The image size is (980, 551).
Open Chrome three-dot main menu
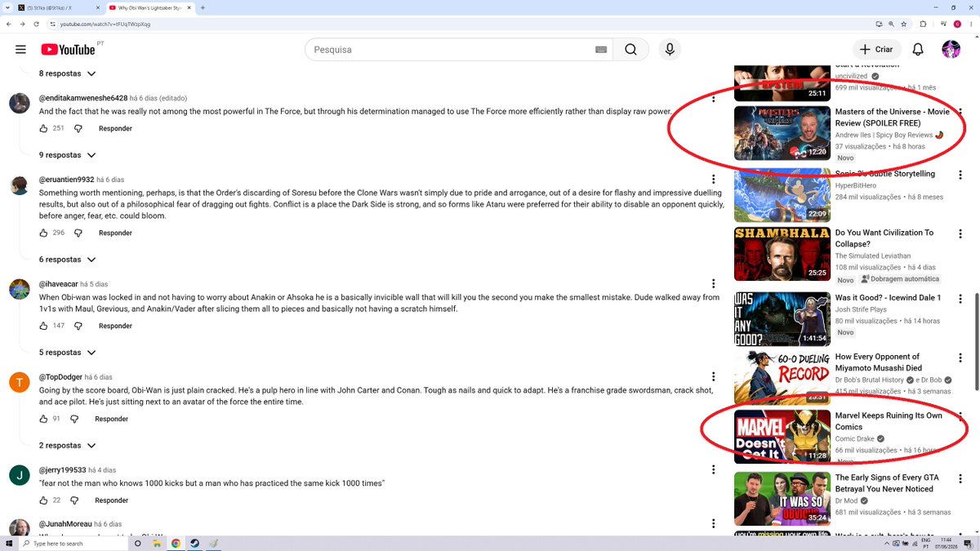[x=972, y=24]
